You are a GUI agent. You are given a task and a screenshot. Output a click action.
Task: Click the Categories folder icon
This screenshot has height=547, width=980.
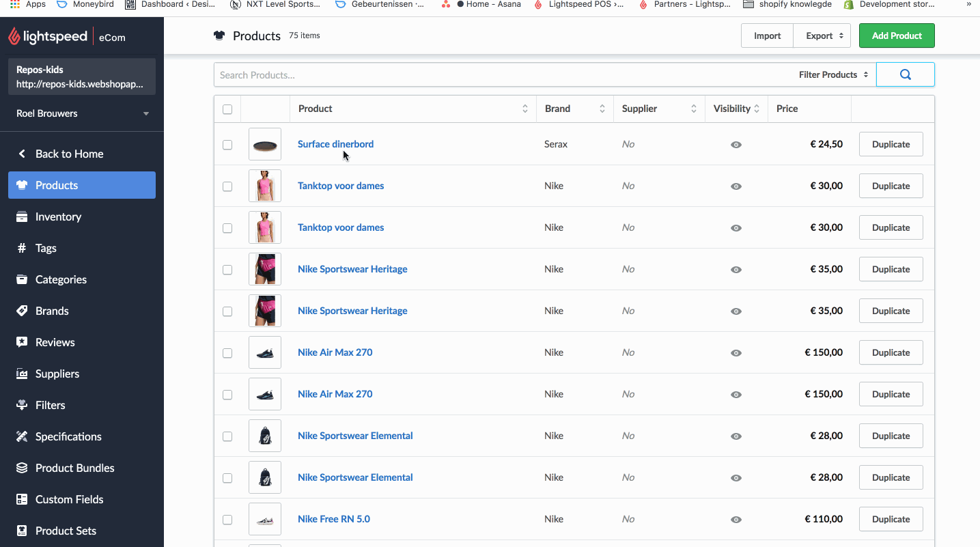click(x=22, y=279)
